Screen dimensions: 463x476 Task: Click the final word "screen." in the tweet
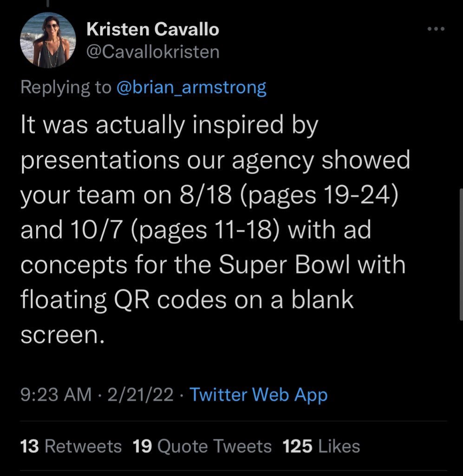(60, 335)
